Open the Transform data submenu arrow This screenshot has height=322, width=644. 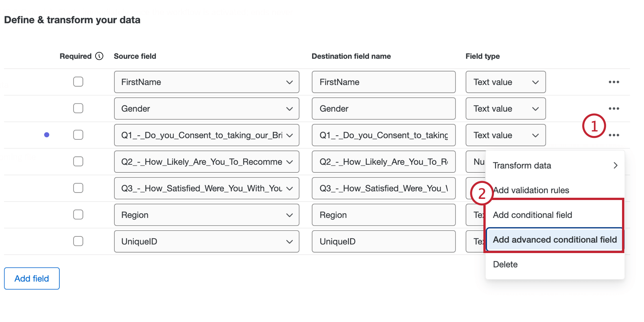(x=615, y=165)
